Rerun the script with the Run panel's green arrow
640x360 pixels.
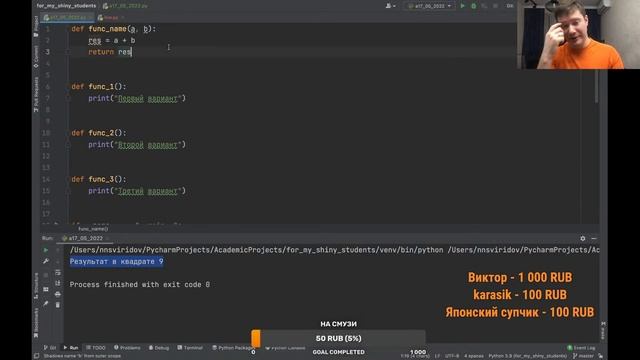(x=46, y=250)
